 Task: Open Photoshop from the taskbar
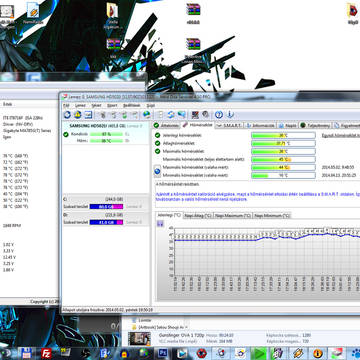(x=163, y=353)
